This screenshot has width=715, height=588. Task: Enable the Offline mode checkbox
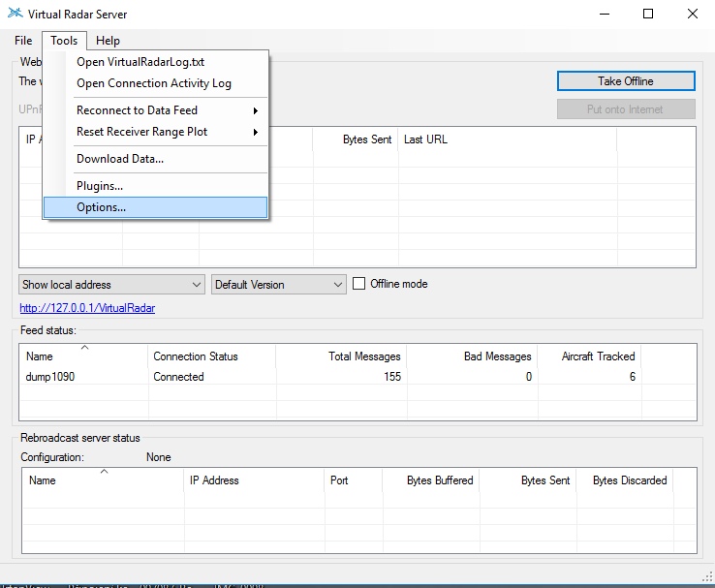358,284
